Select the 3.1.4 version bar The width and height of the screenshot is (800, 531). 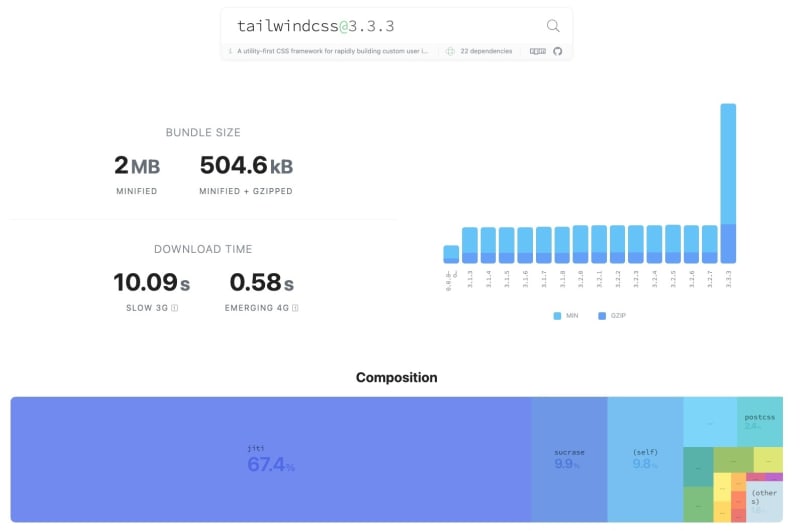pos(488,245)
